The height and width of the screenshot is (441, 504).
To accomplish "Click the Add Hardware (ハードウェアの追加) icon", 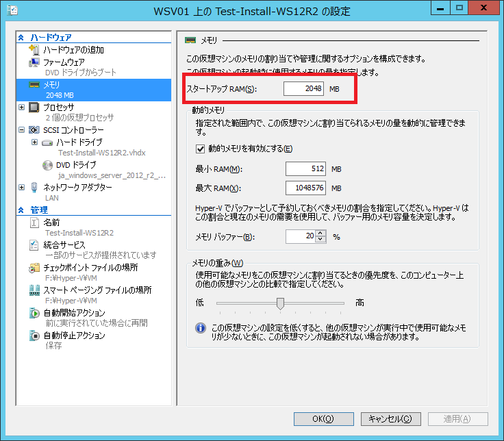I will [x=34, y=50].
